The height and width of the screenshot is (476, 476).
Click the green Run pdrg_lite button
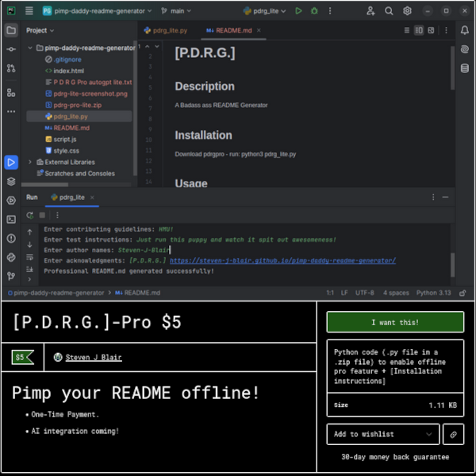298,11
